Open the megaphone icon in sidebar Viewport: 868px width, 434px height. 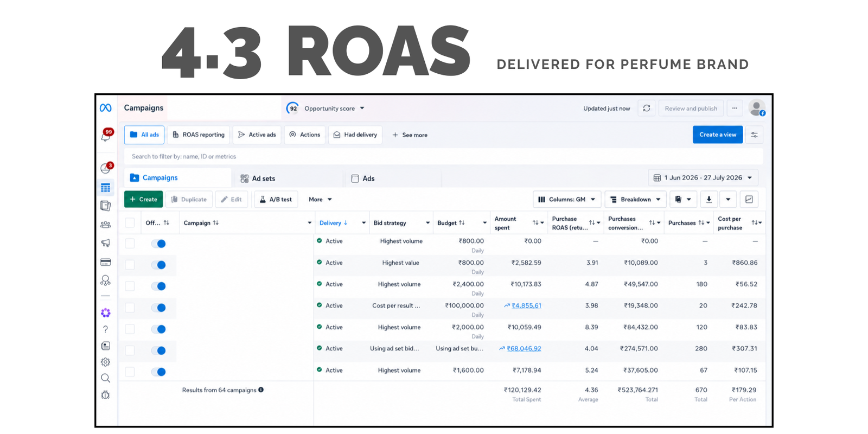pyautogui.click(x=106, y=243)
